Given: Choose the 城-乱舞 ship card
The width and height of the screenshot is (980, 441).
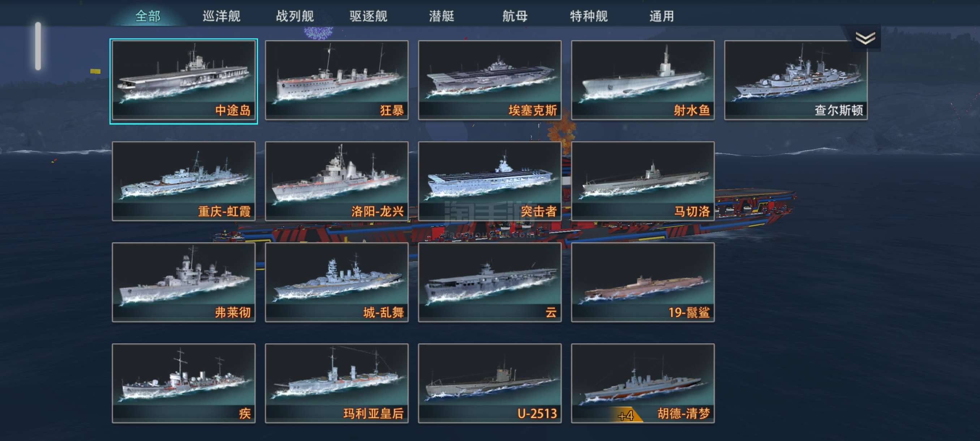Looking at the screenshot, I should 337,282.
